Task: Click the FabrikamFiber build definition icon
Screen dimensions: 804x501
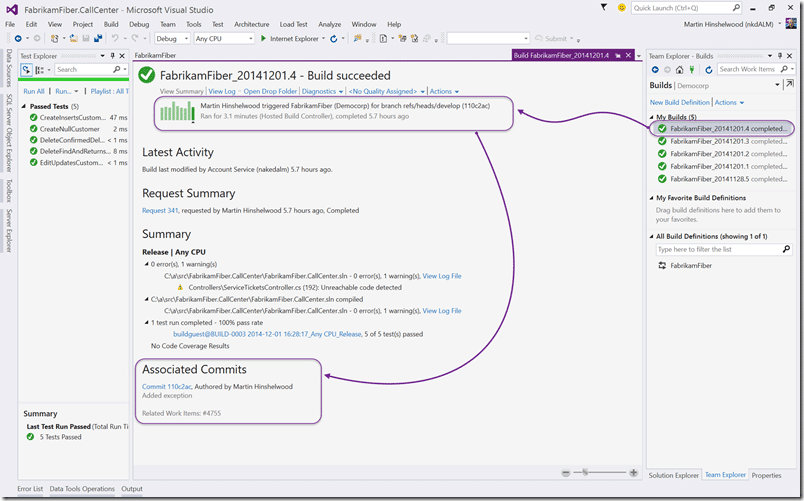Action: [x=662, y=266]
